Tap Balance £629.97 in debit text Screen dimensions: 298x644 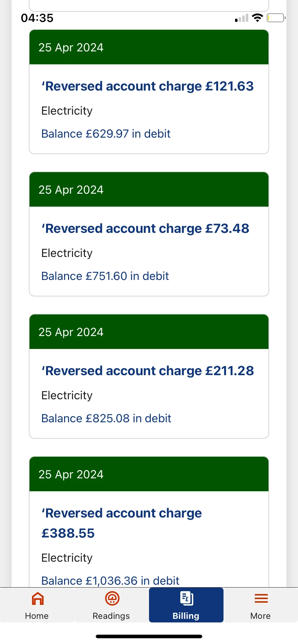[106, 134]
